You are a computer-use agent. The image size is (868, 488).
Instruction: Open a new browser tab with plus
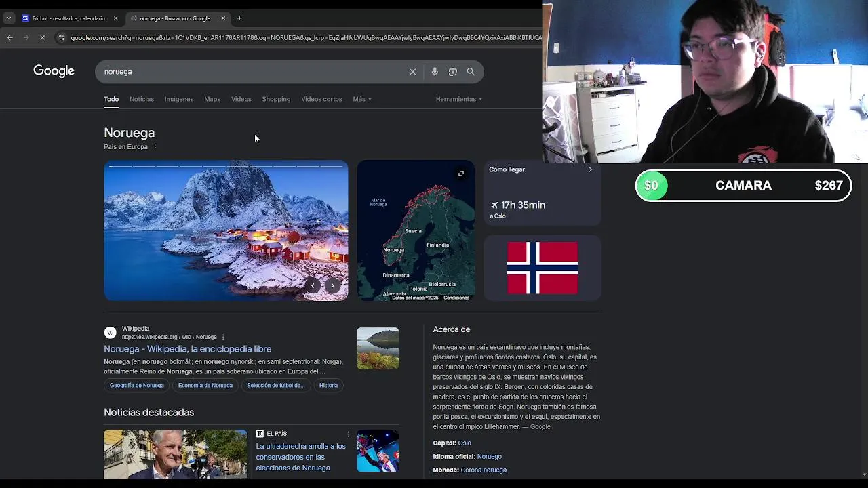click(239, 18)
